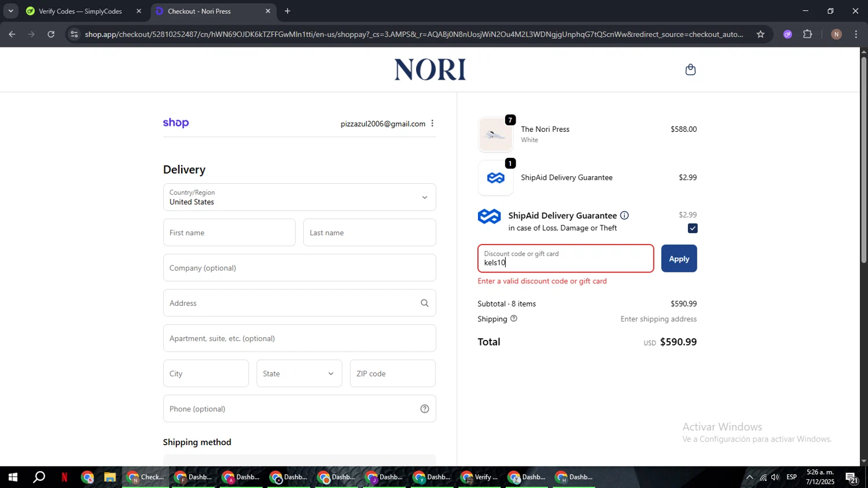Click the ShipAid Delivery Guarantee item thumbnail
868x488 pixels.
coord(495,178)
